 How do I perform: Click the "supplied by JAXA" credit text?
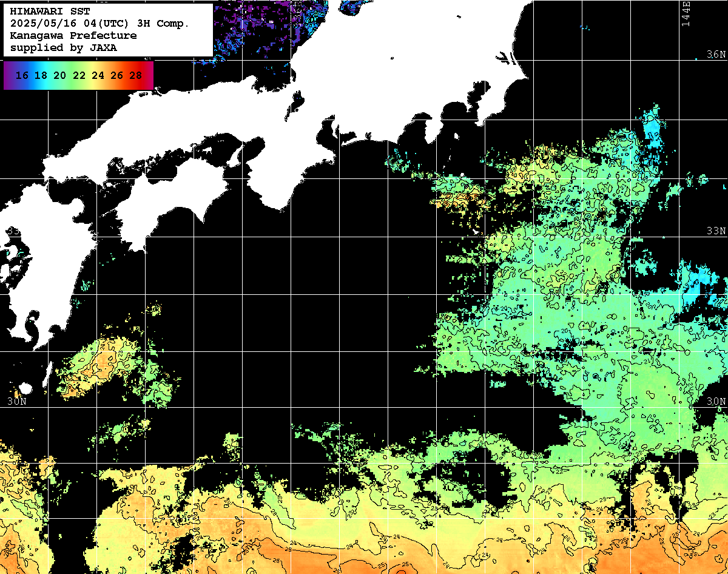[64, 47]
